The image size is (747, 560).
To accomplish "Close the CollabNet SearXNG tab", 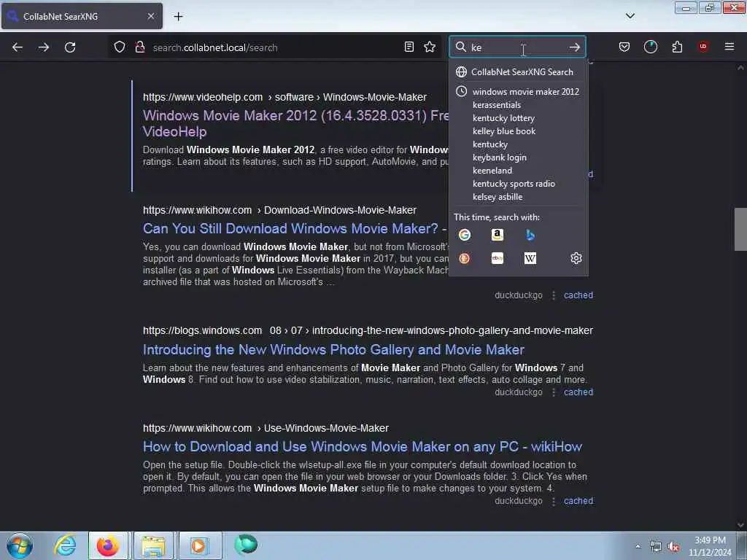I will point(151,16).
